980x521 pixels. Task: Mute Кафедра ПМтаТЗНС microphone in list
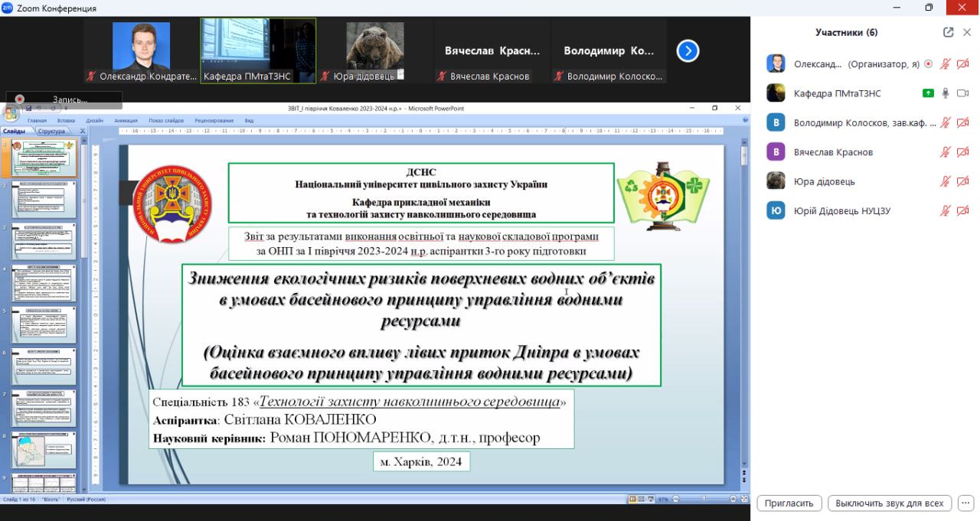pos(946,93)
